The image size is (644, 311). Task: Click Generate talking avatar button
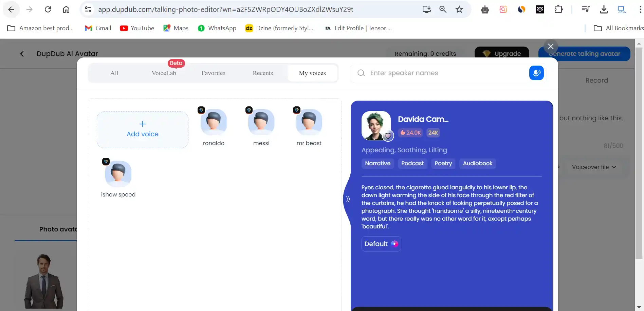point(584,54)
